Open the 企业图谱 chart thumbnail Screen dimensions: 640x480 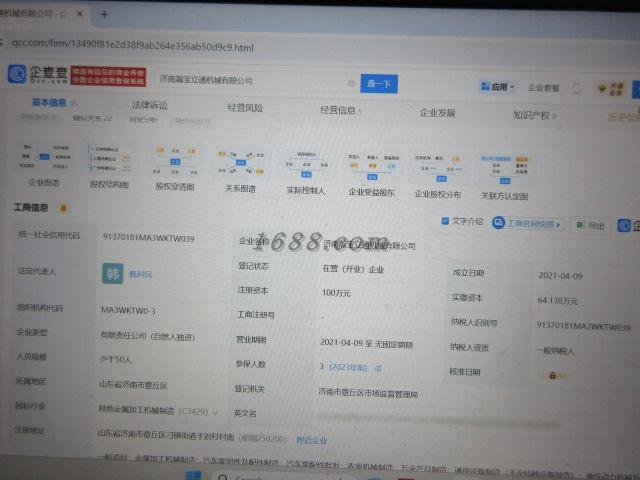coord(44,164)
